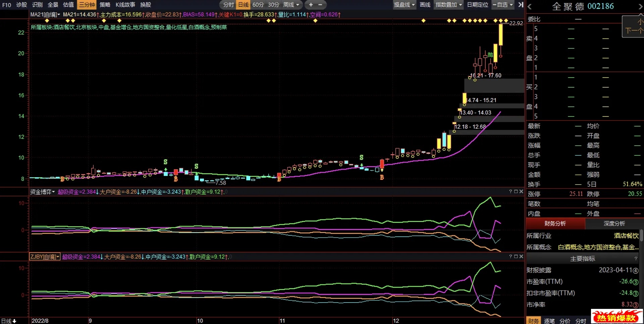Click the zoom out minus icon
The height and width of the screenshot is (324, 644).
[x=320, y=5]
